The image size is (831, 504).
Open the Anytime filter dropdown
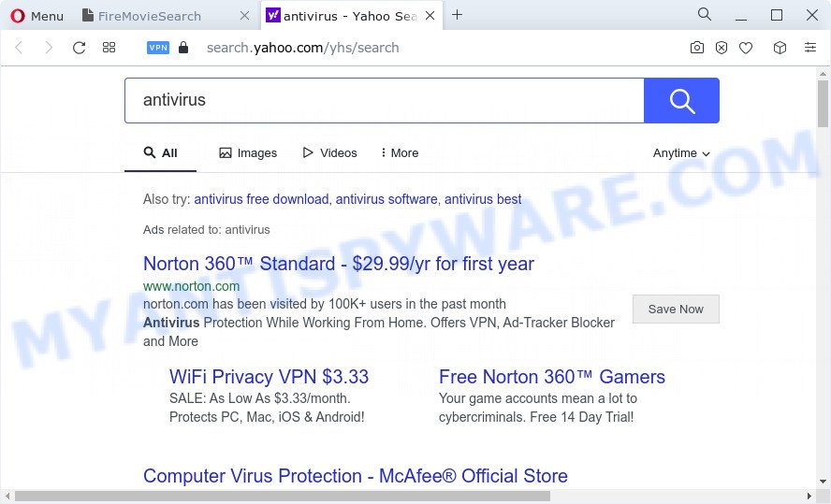(681, 153)
